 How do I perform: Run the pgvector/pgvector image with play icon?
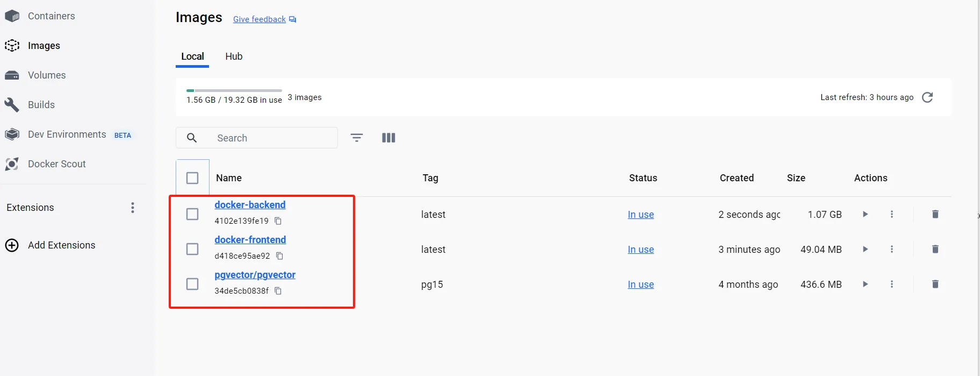[x=865, y=284]
